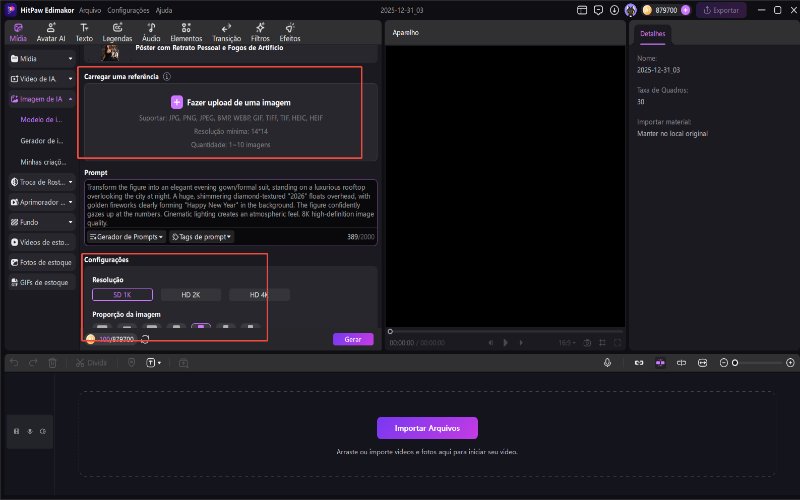Image resolution: width=800 pixels, height=500 pixels.
Task: Open the Configurações menu
Action: [x=128, y=10]
